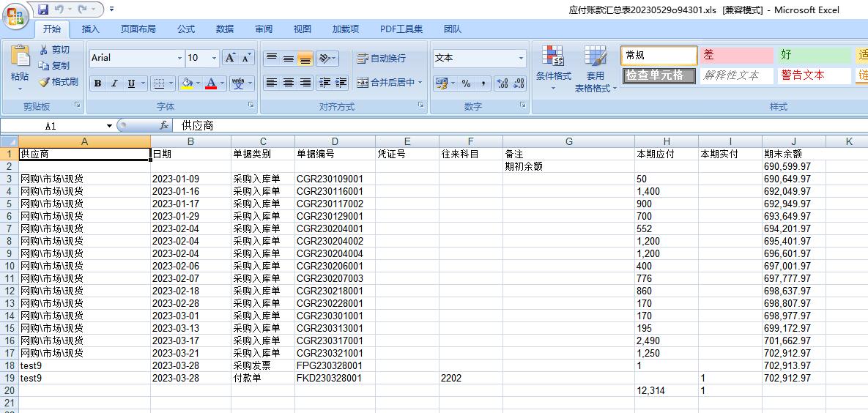
Task: Click the Cut (剪切) scissors icon
Action: point(45,50)
